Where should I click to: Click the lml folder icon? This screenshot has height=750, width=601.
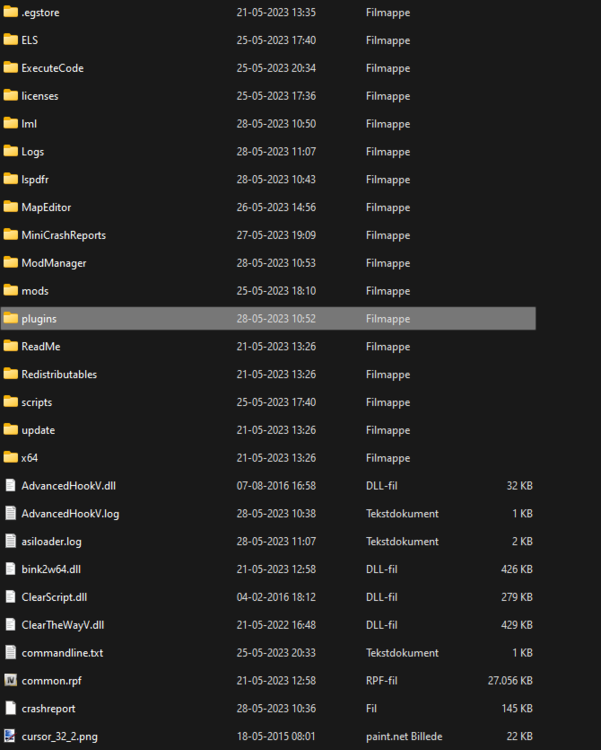11,123
